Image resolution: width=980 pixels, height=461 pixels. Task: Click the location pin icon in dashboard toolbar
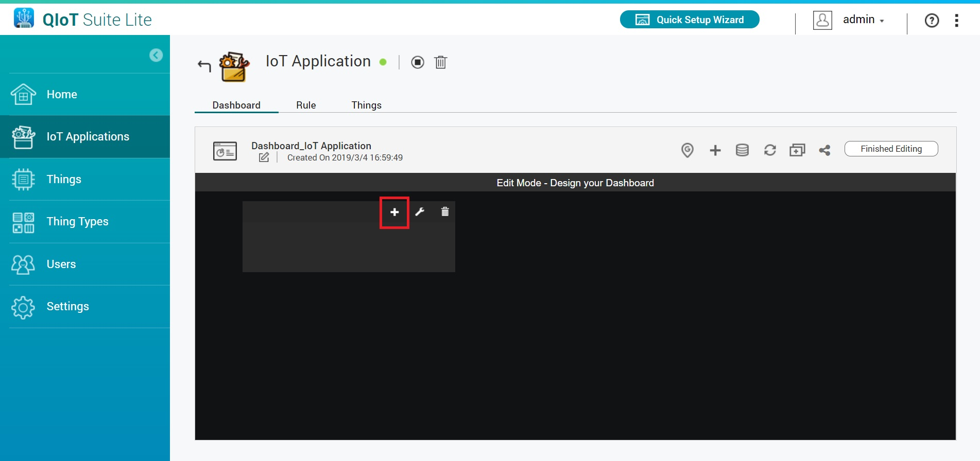[x=687, y=150]
